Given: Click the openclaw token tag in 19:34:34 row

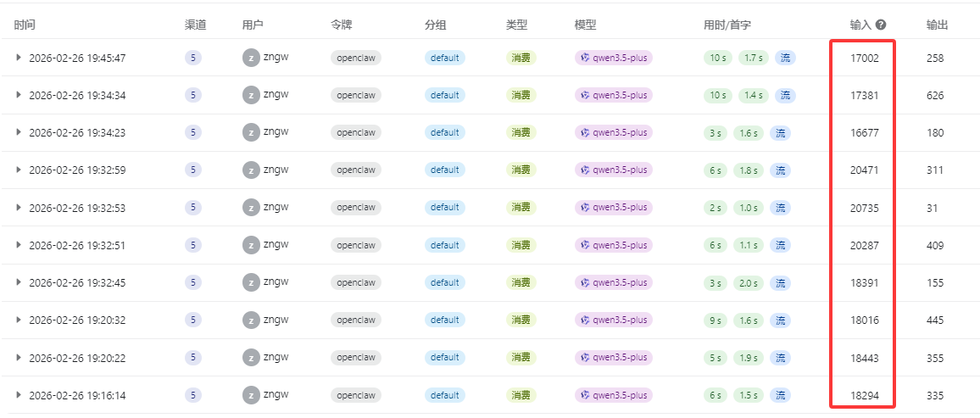Looking at the screenshot, I should [356, 95].
